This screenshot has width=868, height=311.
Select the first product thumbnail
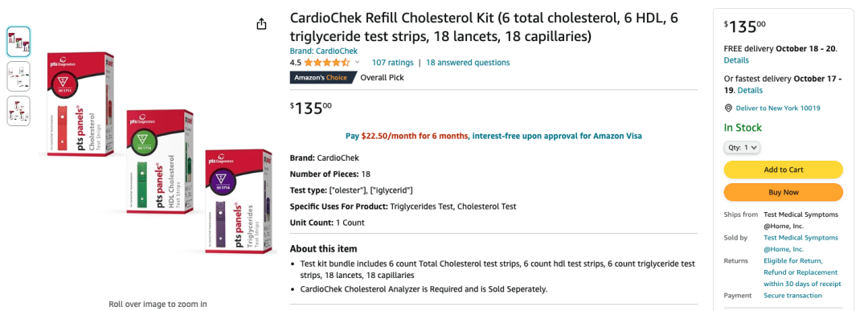[18, 42]
